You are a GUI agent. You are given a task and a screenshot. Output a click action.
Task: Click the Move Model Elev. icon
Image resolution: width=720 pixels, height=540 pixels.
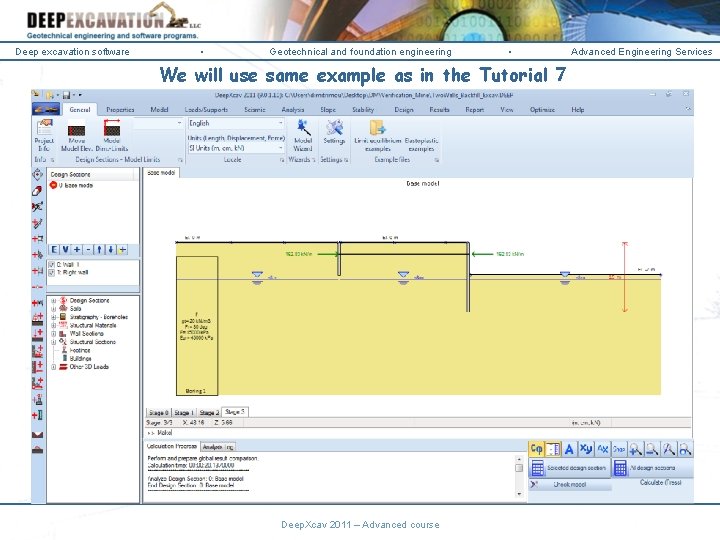77,135
